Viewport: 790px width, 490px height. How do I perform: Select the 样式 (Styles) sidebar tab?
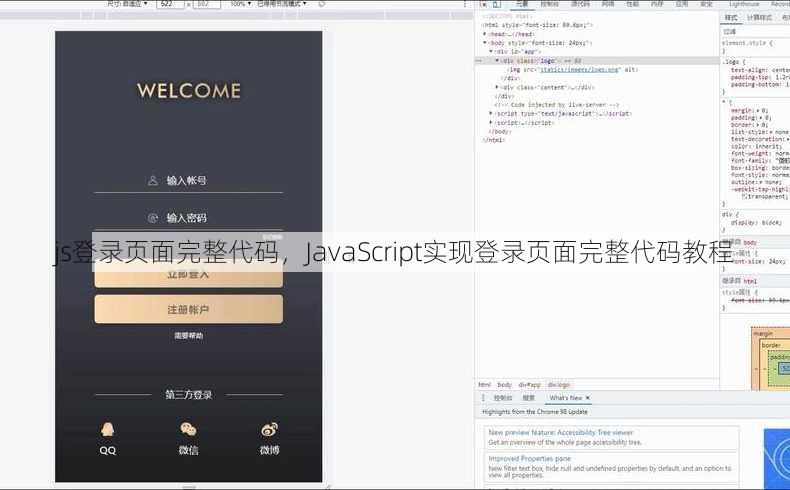point(731,18)
